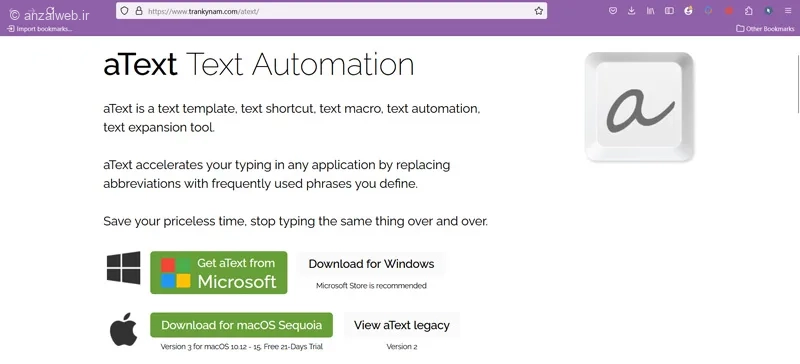Open the Firefox hamburger application menu
Image resolution: width=800 pixels, height=364 pixels.
788,11
